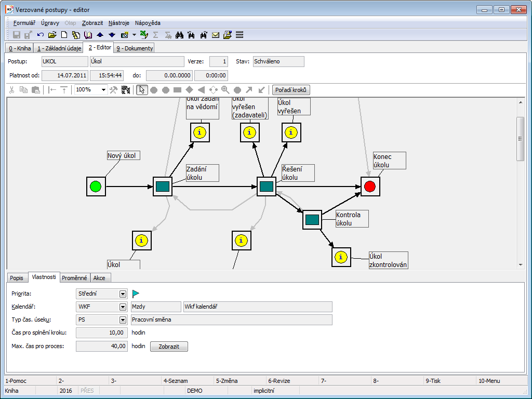
Task: Open file with the yellow folder icon
Action: point(52,35)
